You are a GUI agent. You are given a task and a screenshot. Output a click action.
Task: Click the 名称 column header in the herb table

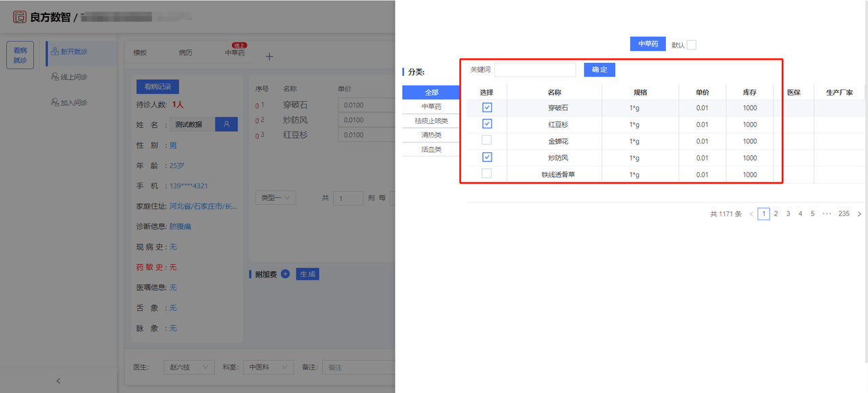coord(554,92)
